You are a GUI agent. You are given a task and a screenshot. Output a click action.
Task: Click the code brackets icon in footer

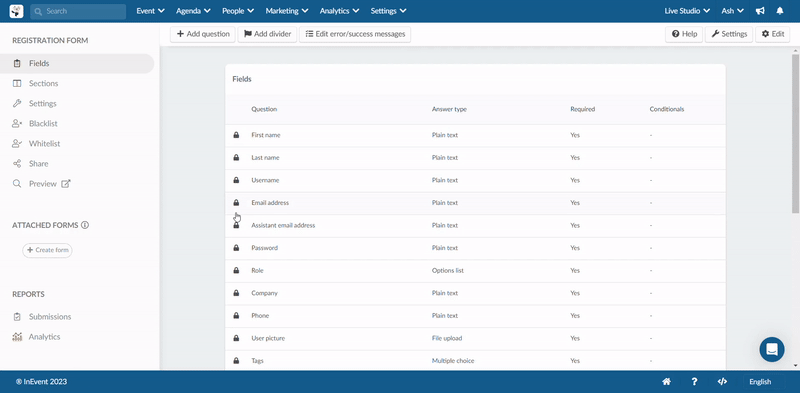(x=721, y=382)
